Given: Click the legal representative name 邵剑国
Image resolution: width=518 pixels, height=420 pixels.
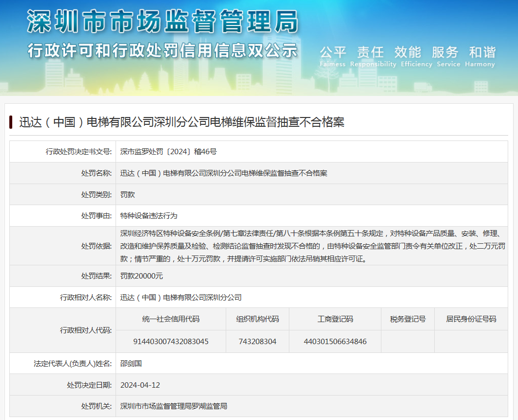Looking at the screenshot, I should 131,363.
